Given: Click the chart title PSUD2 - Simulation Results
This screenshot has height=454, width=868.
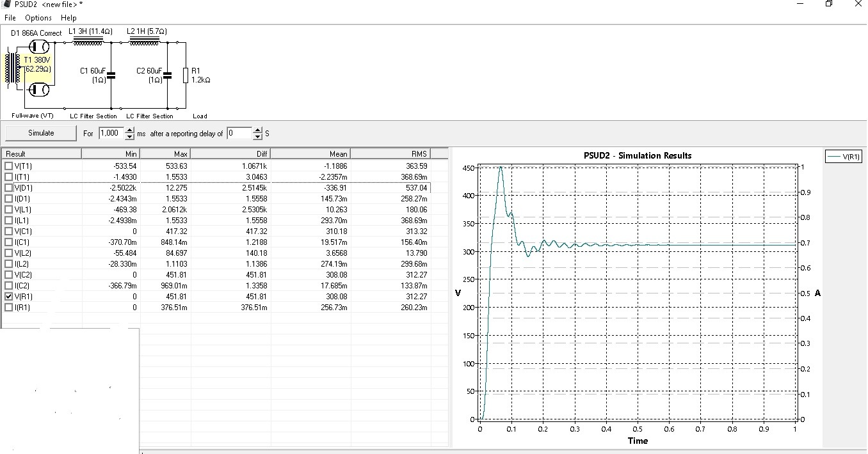Looking at the screenshot, I should tap(638, 155).
